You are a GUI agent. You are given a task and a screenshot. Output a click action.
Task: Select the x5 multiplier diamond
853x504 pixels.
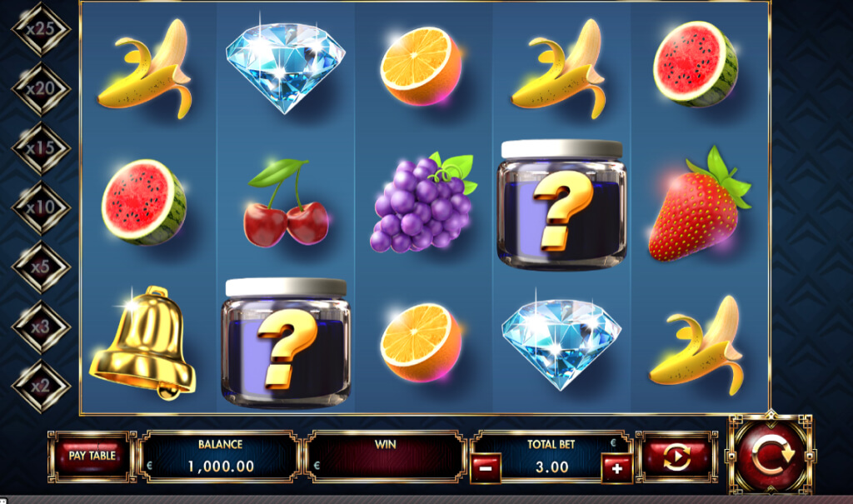pos(42,267)
